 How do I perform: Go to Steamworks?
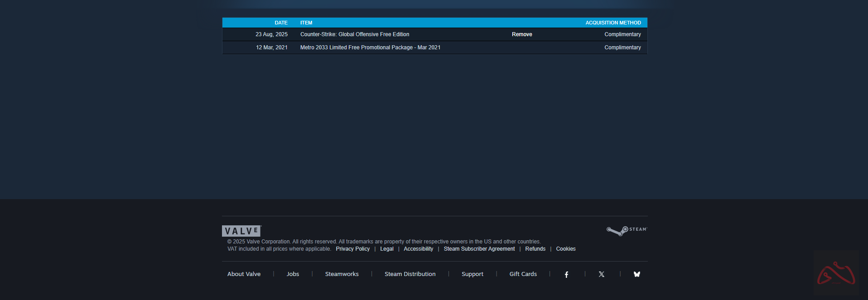click(342, 274)
